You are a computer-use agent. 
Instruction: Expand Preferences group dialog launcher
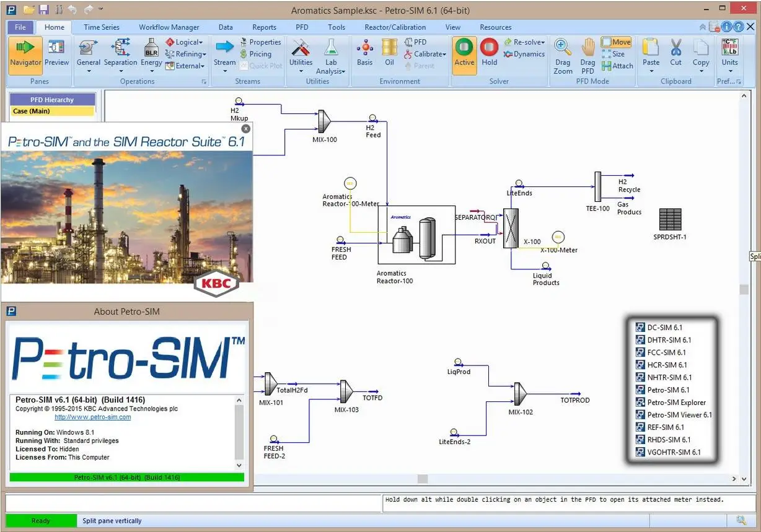coord(739,82)
